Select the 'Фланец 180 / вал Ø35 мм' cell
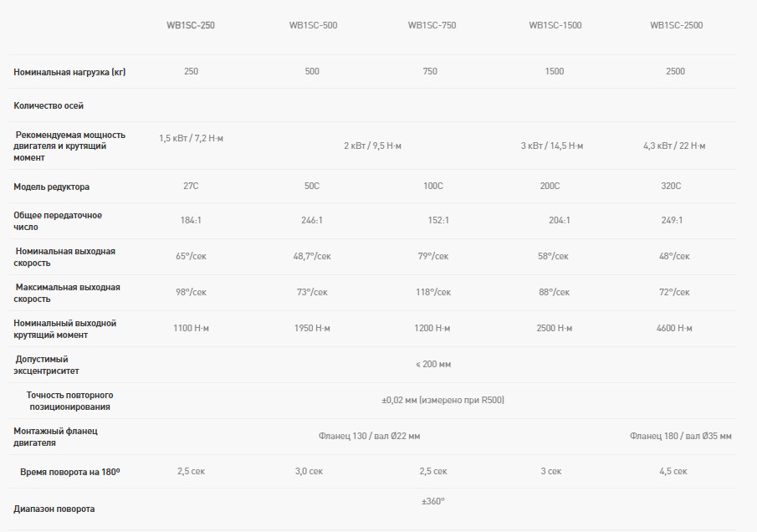Image resolution: width=757 pixels, height=532 pixels. [x=681, y=436]
